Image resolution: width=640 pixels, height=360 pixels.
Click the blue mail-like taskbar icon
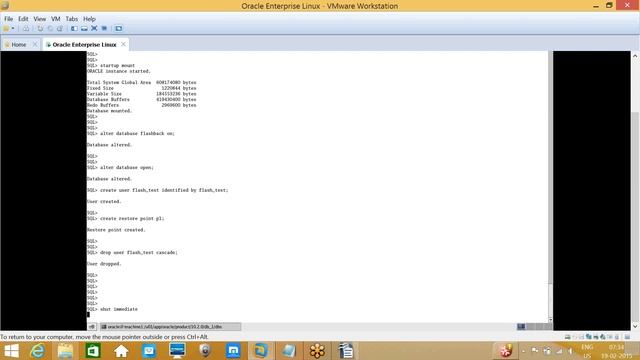click(x=149, y=351)
